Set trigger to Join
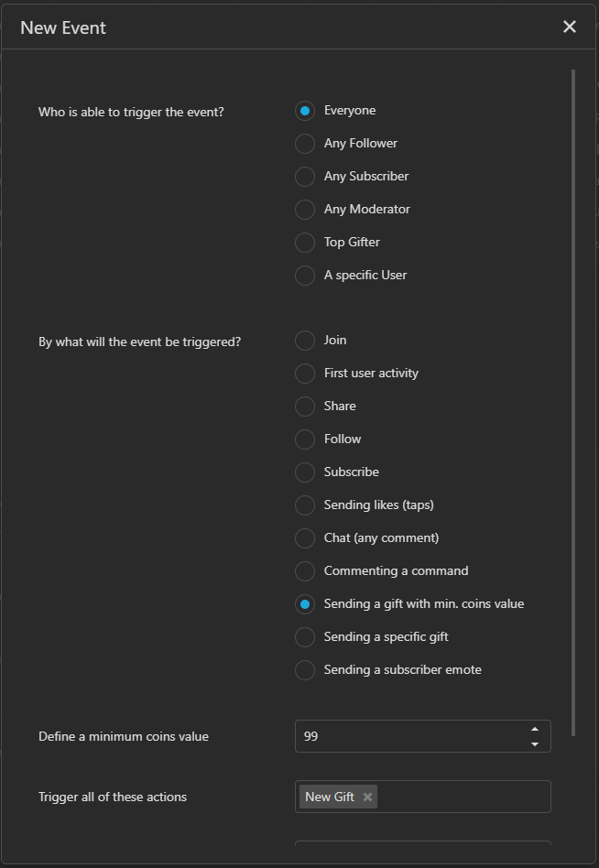The width and height of the screenshot is (599, 868). pyautogui.click(x=305, y=341)
